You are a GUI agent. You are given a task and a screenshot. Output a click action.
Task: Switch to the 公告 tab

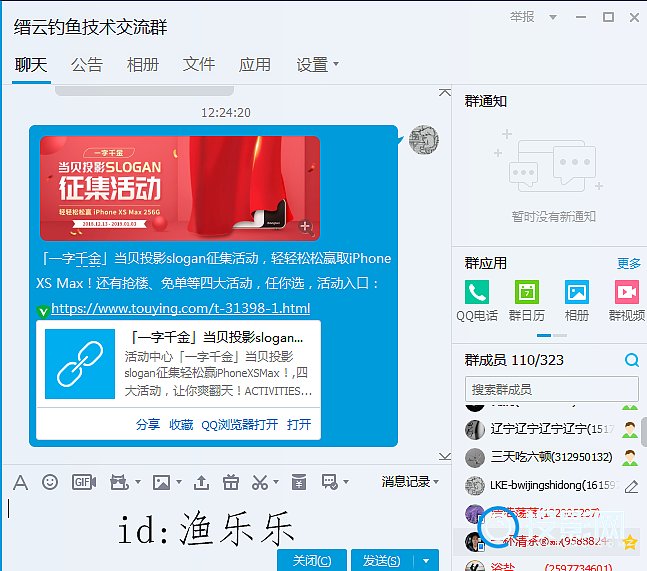coord(87,65)
